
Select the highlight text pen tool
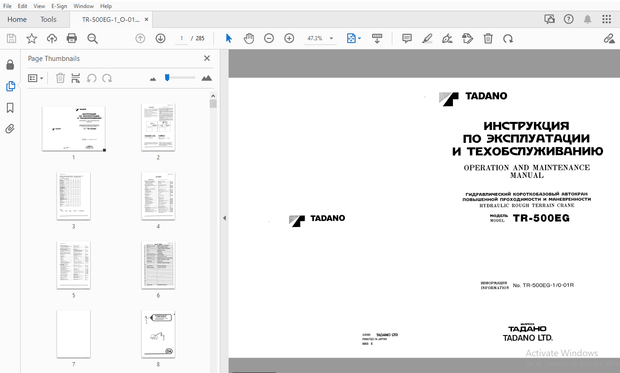click(427, 38)
